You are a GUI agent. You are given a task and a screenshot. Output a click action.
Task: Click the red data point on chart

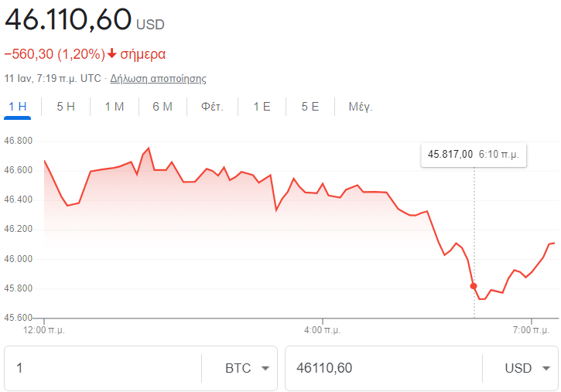[474, 286]
